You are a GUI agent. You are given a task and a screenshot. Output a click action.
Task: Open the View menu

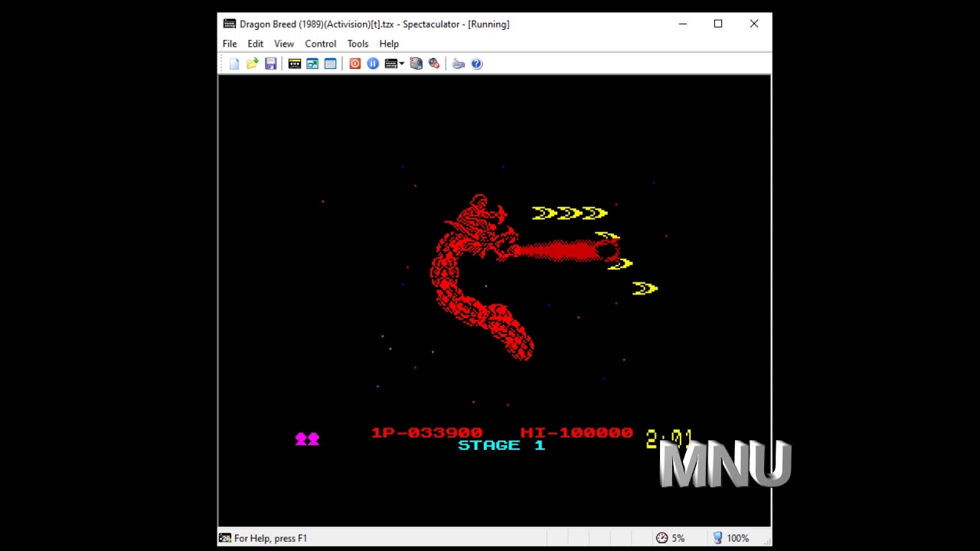(x=283, y=44)
